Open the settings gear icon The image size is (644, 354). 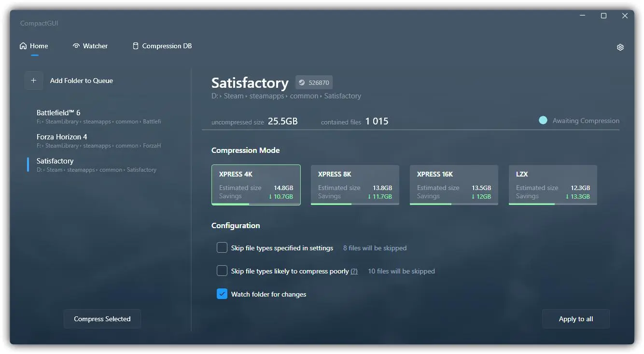tap(620, 47)
